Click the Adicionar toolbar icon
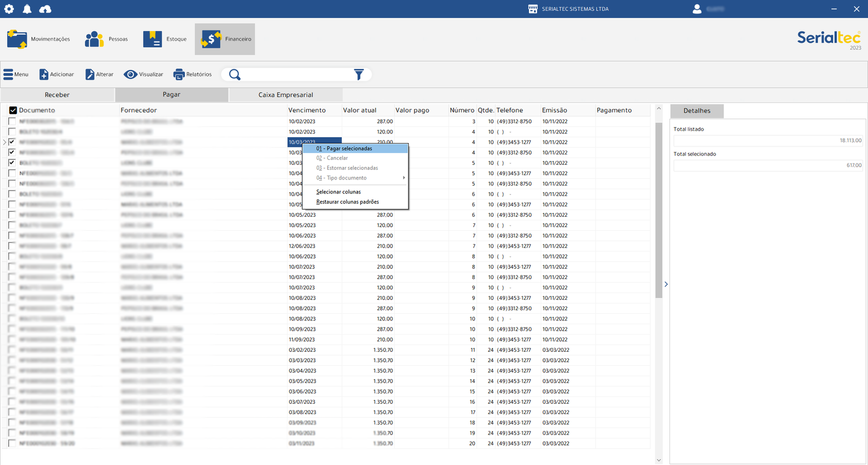Viewport: 868px width, 465px height. pyautogui.click(x=44, y=74)
